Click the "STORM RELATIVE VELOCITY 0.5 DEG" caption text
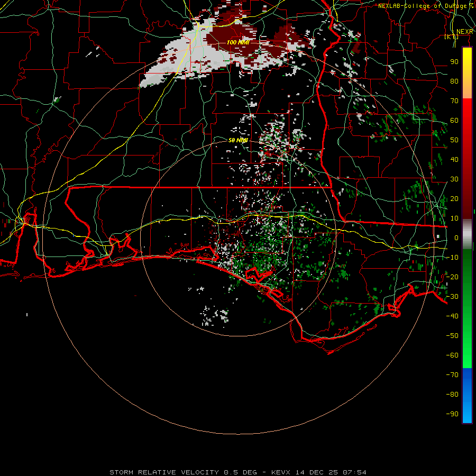 tap(183, 472)
